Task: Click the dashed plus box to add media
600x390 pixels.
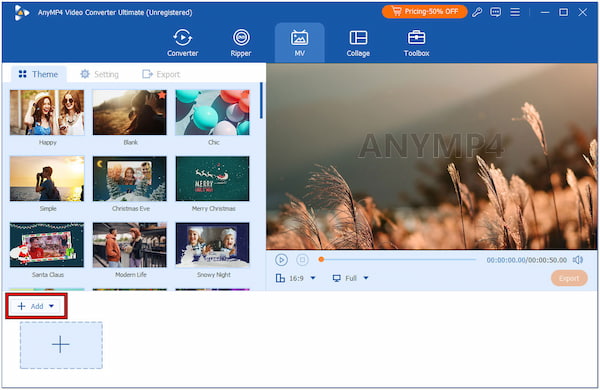Action: [x=61, y=345]
